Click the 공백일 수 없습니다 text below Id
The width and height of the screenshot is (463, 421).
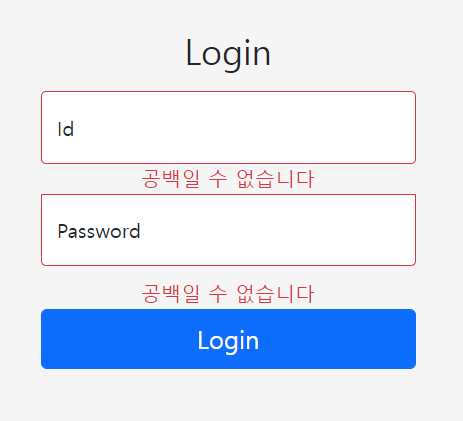pos(228,179)
